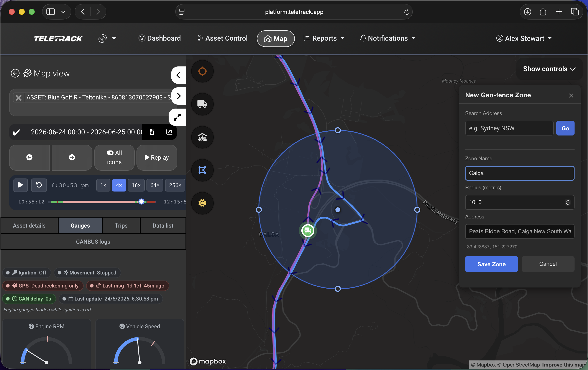
Task: Expand panel using right chevron button
Action: click(179, 96)
